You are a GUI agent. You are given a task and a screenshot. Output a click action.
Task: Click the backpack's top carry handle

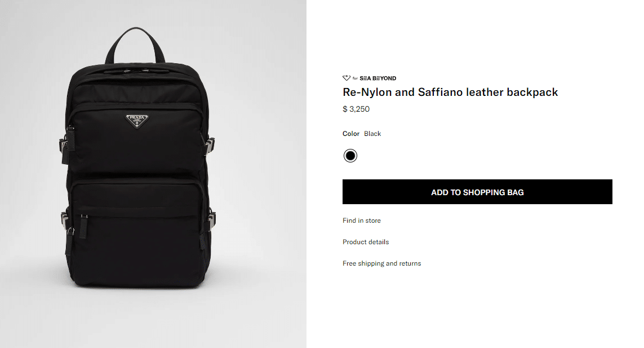(x=135, y=41)
